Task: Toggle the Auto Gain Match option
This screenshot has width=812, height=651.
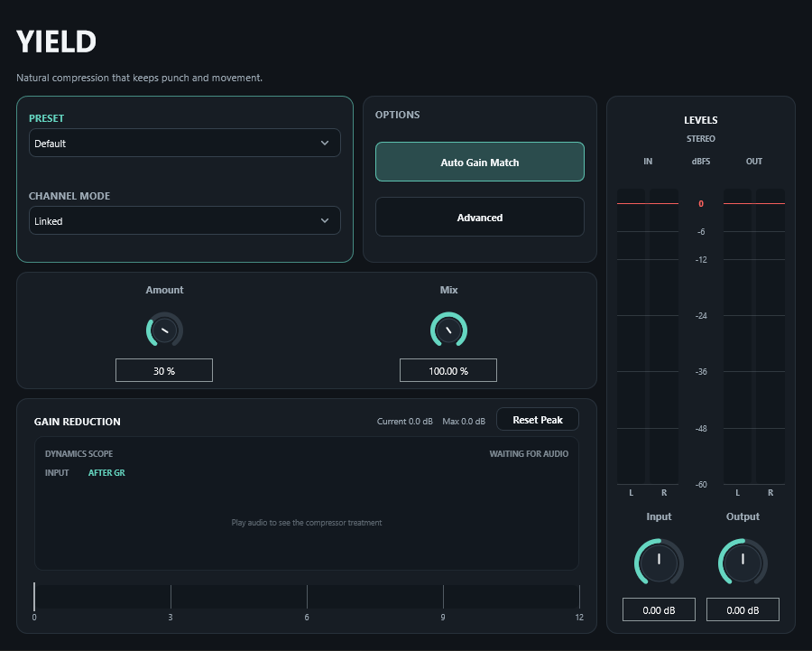Action: [x=480, y=162]
